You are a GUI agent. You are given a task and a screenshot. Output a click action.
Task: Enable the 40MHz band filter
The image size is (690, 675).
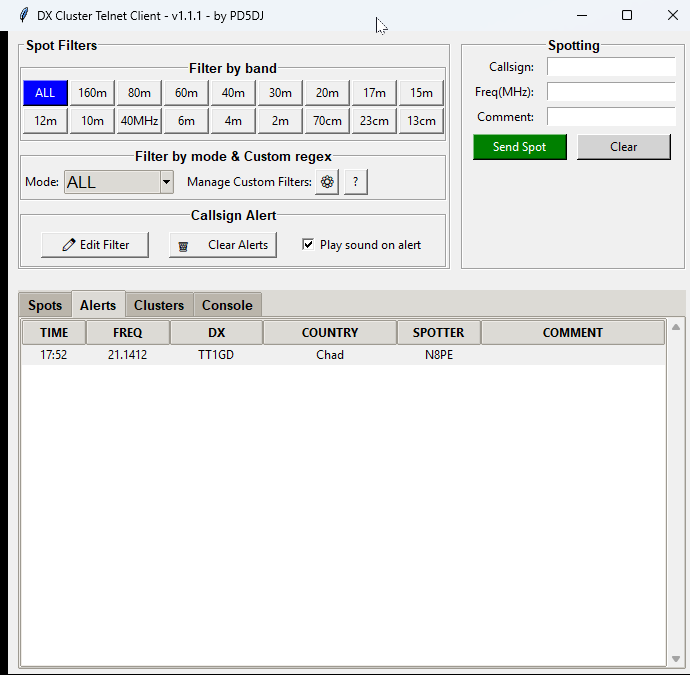[x=139, y=121]
